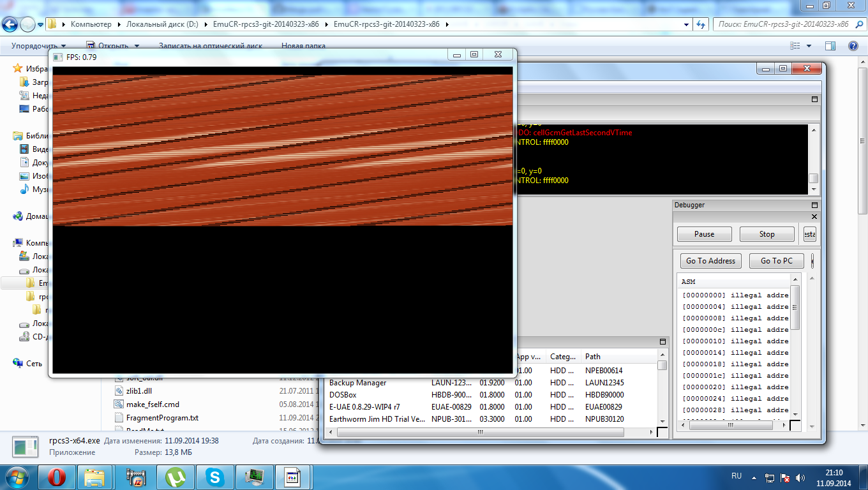The image size is (868, 490).
Task: Expand the change view options dropdown arrow
Action: pyautogui.click(x=809, y=46)
